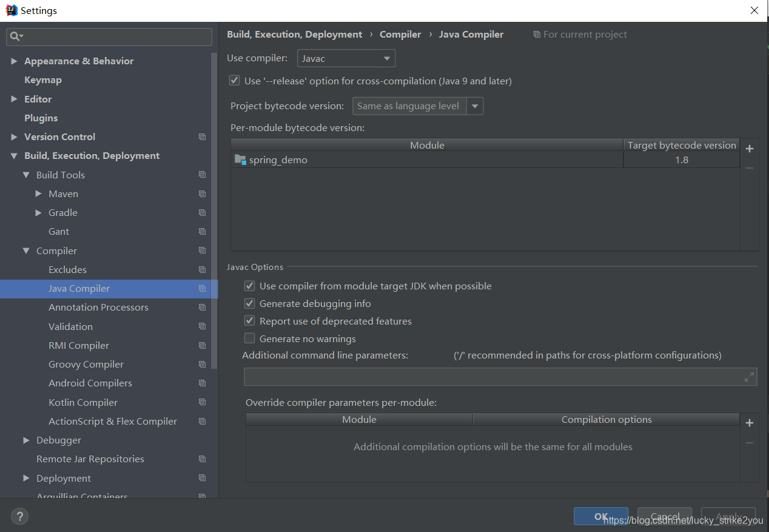Click project-level icon next to Build Tools
Screen dimensions: 769x532
pyautogui.click(x=203, y=175)
